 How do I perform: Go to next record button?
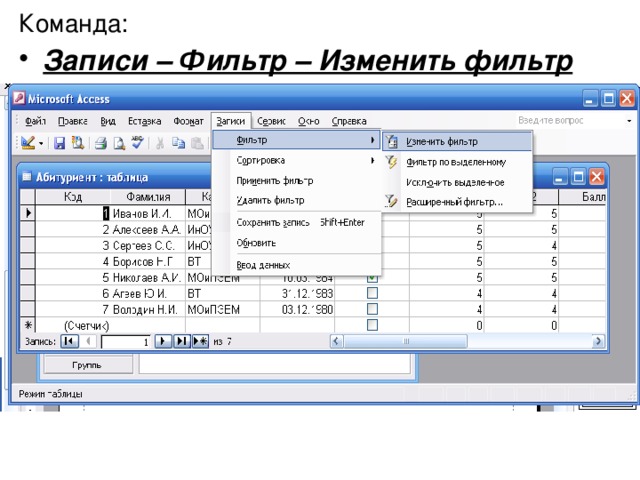163,341
